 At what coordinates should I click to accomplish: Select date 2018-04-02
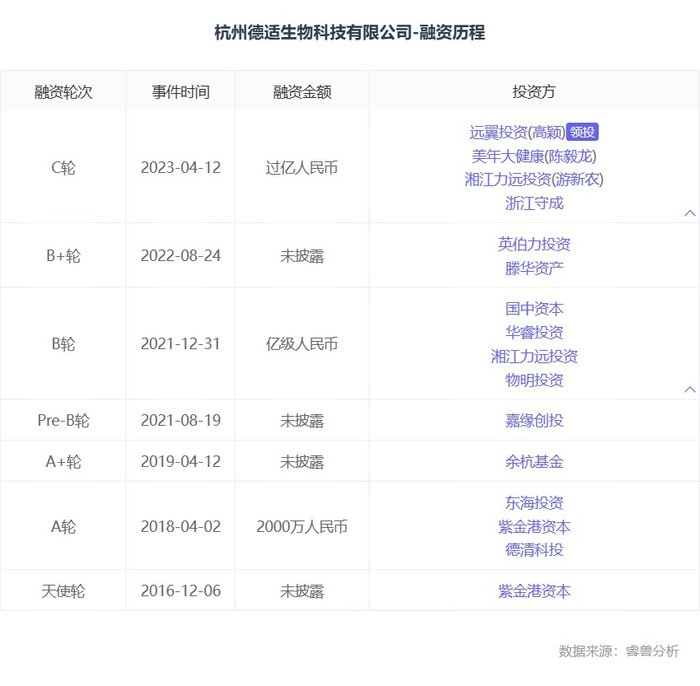point(181,527)
